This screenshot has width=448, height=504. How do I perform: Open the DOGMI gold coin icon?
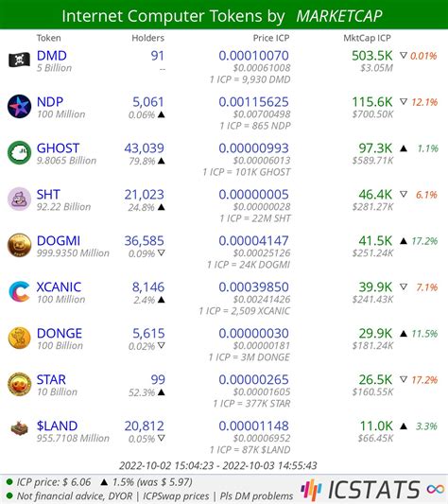click(19, 245)
